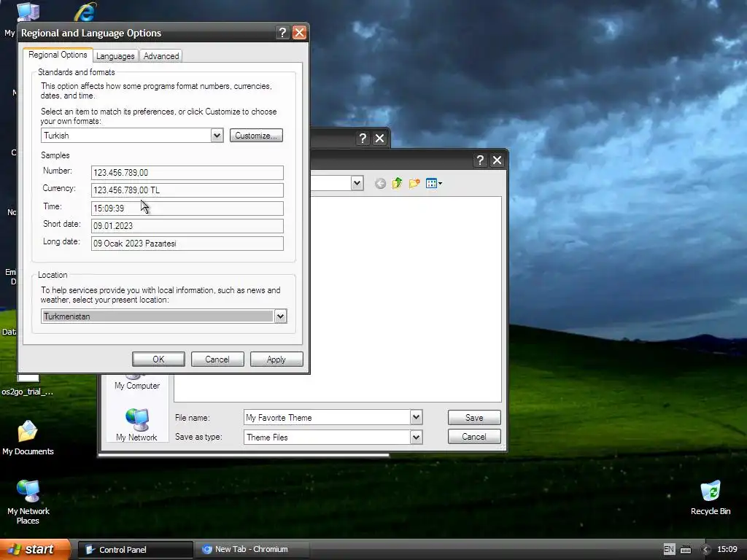The height and width of the screenshot is (560, 747).
Task: Click the Long date sample field
Action: click(187, 244)
